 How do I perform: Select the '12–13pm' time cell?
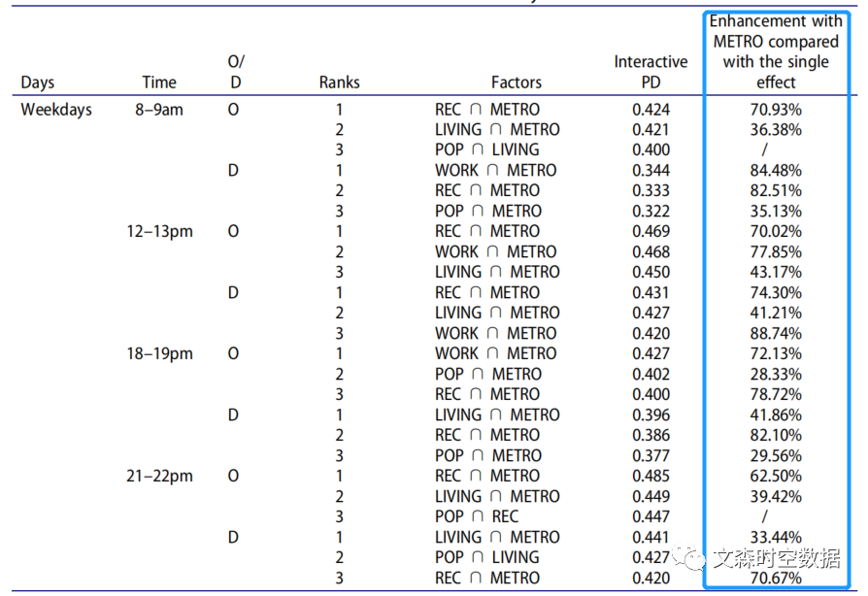coord(160,231)
